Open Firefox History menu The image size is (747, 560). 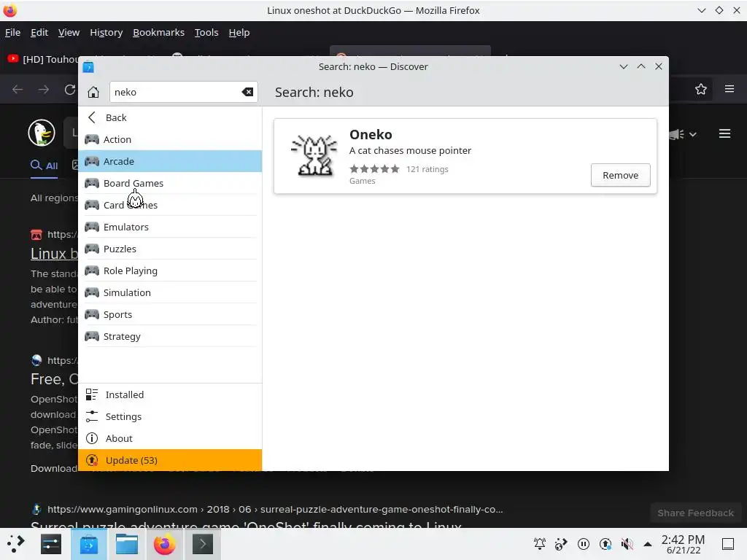(107, 32)
